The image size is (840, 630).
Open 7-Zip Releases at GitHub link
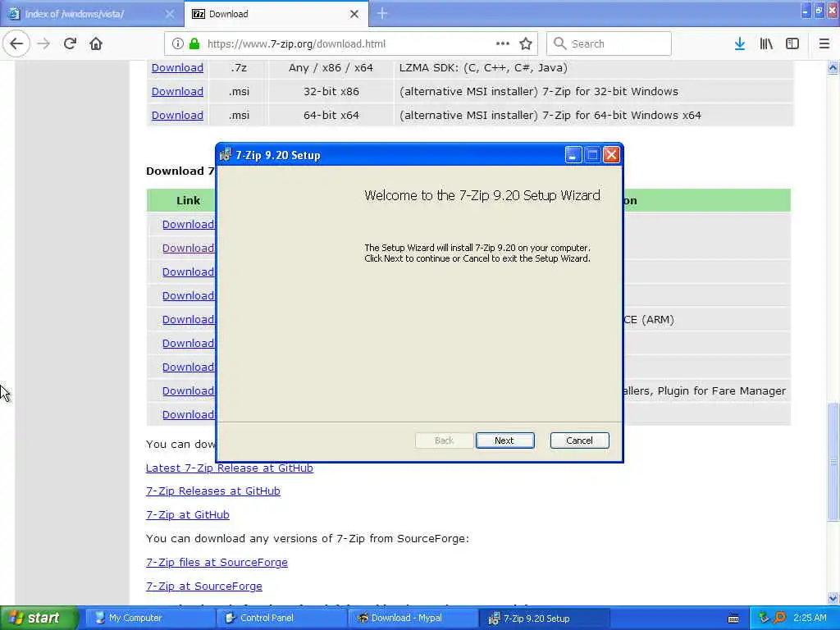(212, 491)
